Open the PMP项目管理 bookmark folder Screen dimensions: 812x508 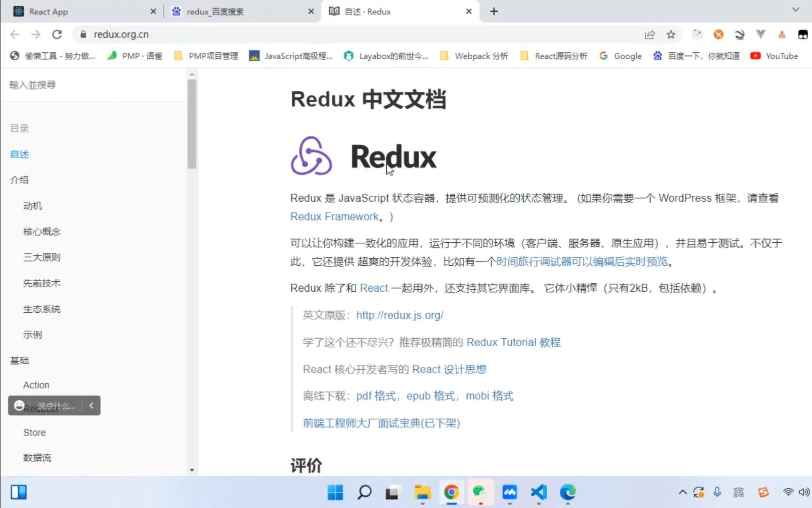(206, 56)
